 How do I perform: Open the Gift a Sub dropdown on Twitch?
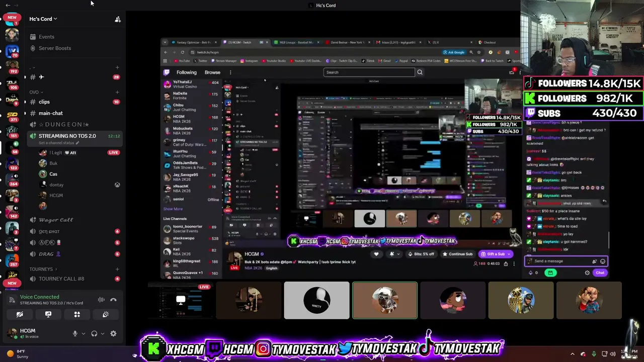509,254
